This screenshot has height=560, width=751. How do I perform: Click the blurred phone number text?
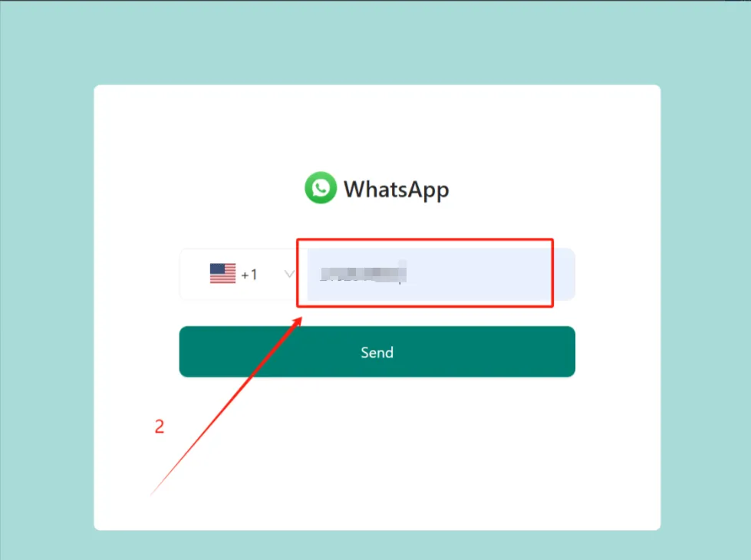click(363, 274)
